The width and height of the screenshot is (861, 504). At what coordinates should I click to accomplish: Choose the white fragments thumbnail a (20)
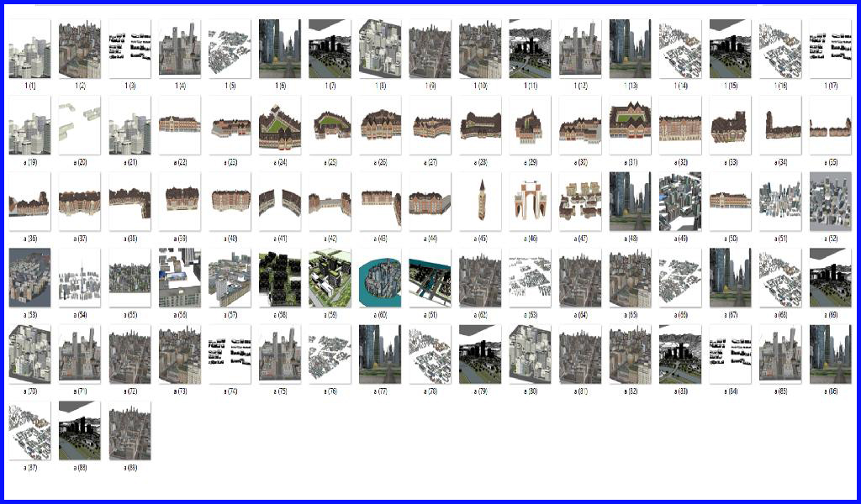pyautogui.click(x=79, y=125)
